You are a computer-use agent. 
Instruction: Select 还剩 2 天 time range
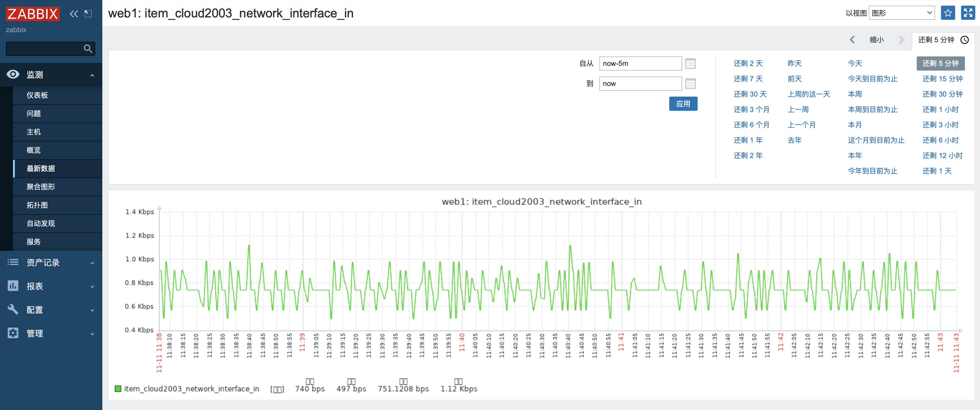point(748,64)
